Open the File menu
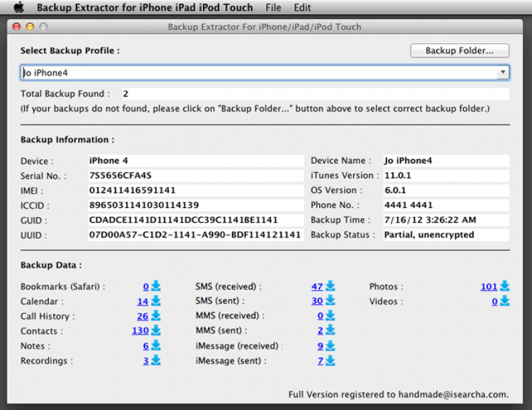532x410 pixels. pos(273,8)
